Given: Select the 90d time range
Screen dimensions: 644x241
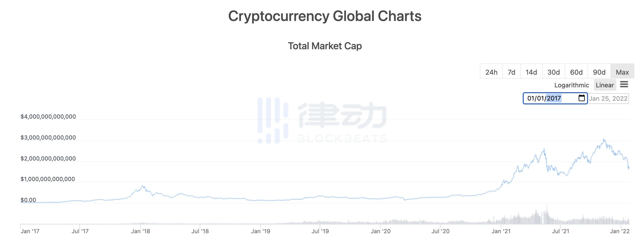Looking at the screenshot, I should (x=599, y=72).
